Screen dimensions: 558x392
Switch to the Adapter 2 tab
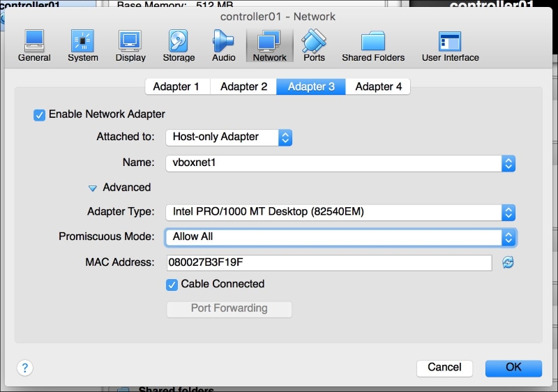(x=243, y=86)
